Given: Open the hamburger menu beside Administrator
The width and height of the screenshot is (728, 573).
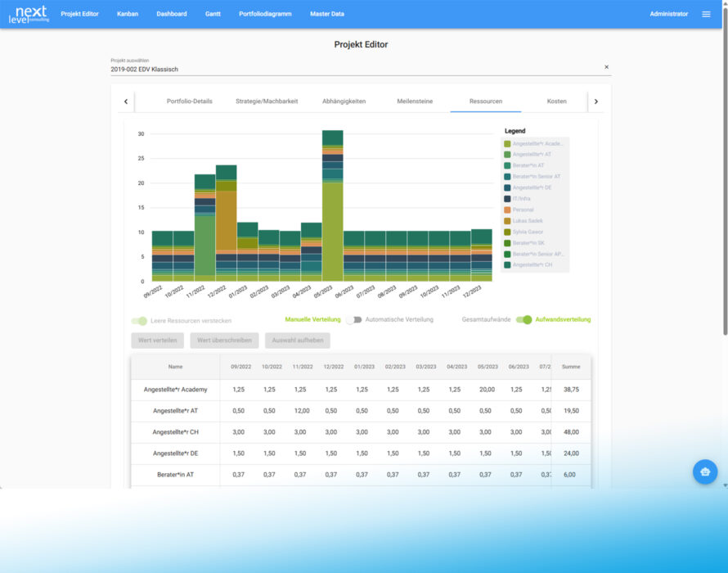Looking at the screenshot, I should (706, 14).
